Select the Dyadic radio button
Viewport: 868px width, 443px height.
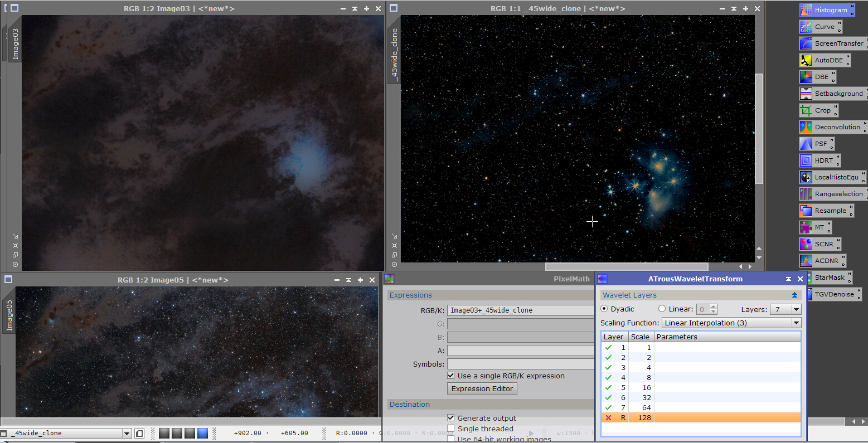coord(604,309)
